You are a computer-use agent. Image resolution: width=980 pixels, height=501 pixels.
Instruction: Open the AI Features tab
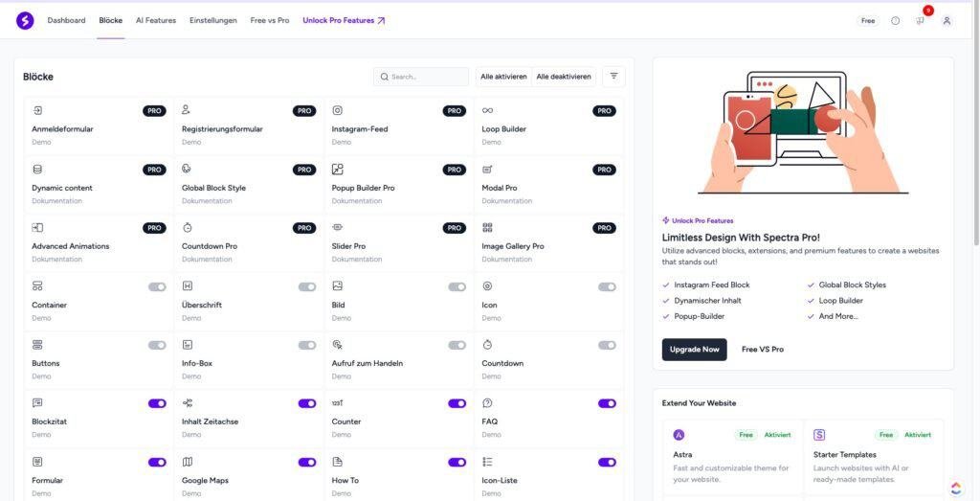(156, 20)
